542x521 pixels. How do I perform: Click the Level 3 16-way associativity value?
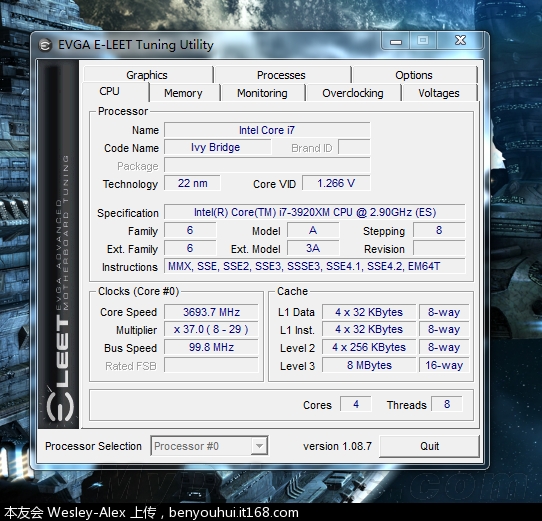point(444,365)
